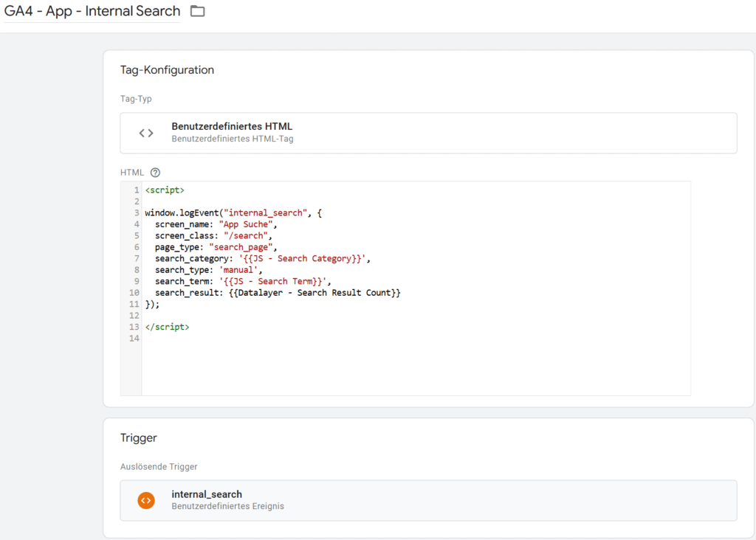
Task: Open the Benutzerdefiniertes HTML tag type
Action: pyautogui.click(x=232, y=127)
